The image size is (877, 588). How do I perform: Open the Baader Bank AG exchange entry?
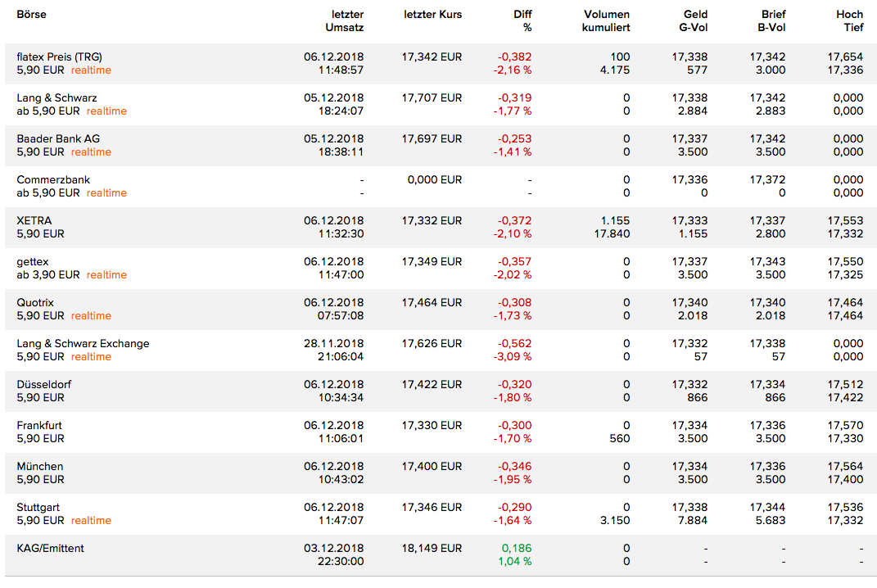(x=58, y=139)
